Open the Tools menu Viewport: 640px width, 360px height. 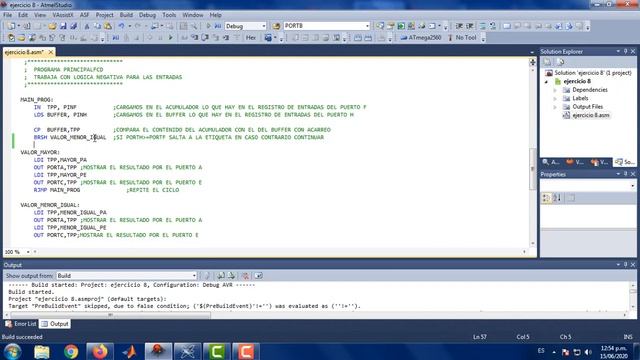click(169, 15)
